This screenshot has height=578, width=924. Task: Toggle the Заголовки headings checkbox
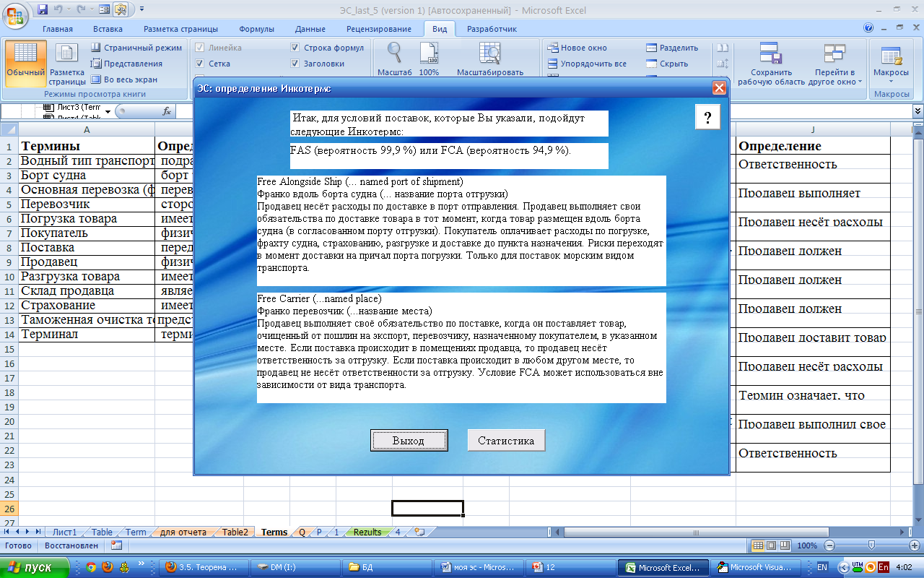pos(295,64)
